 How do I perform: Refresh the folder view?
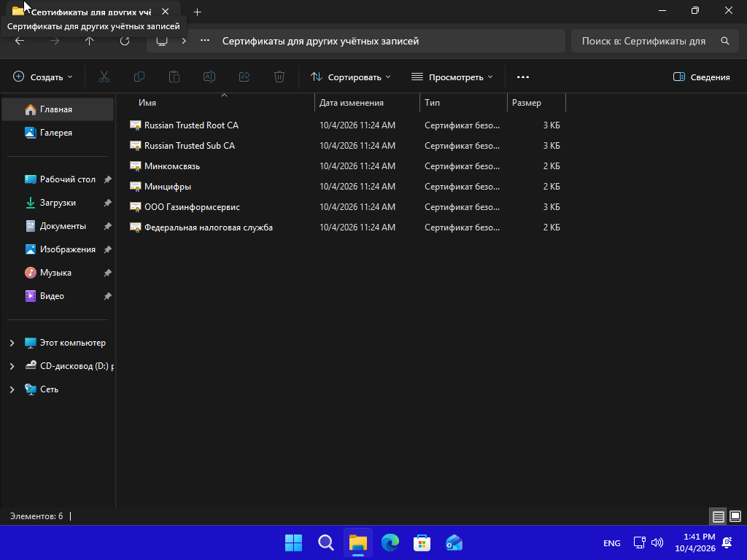[124, 41]
